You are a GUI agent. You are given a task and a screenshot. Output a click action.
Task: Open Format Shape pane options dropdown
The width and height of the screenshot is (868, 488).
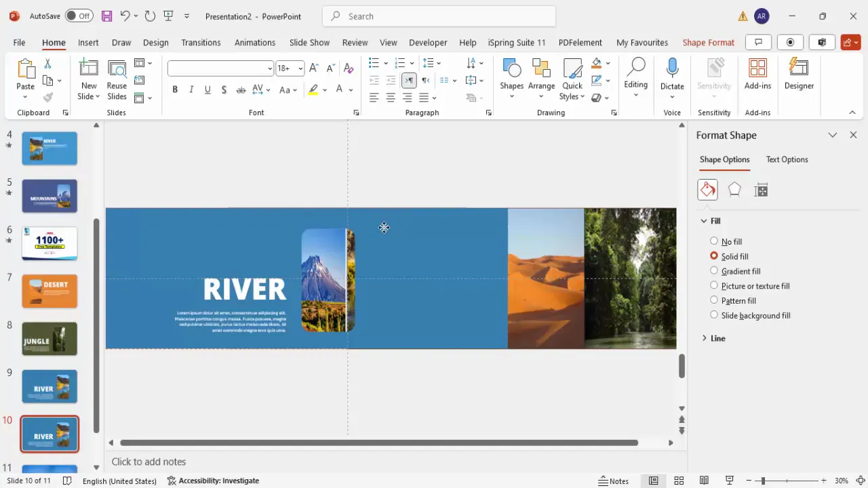(x=833, y=135)
